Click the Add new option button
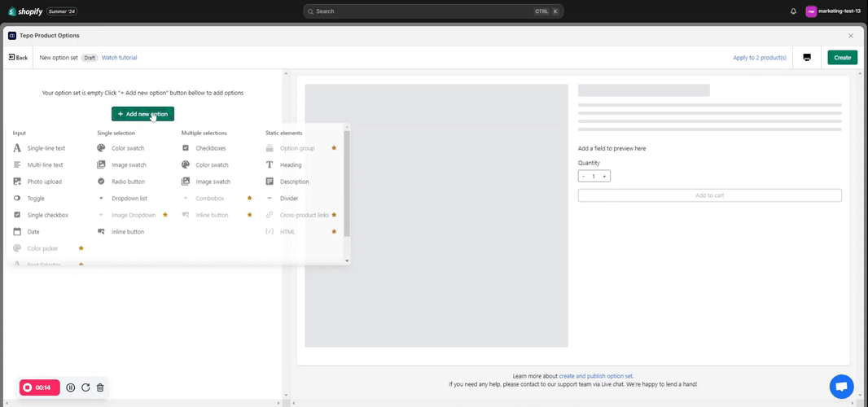This screenshot has height=407, width=868. 142,114
